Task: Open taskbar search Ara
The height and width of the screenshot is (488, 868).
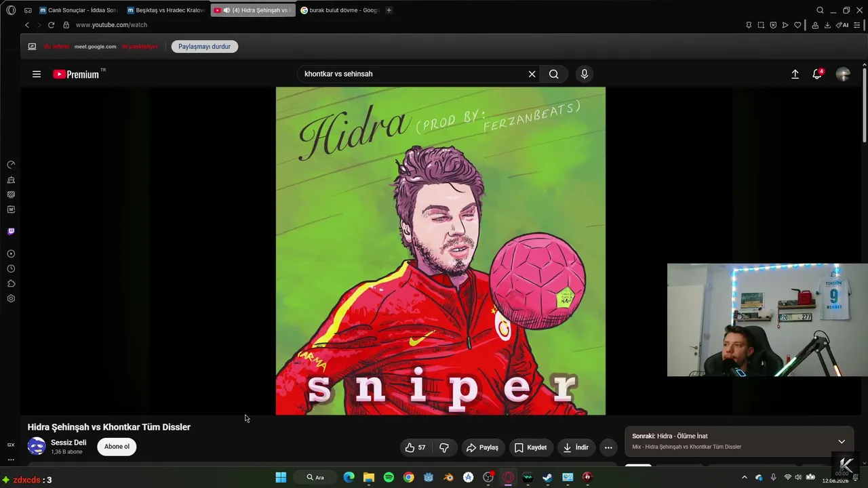Action: [315, 477]
